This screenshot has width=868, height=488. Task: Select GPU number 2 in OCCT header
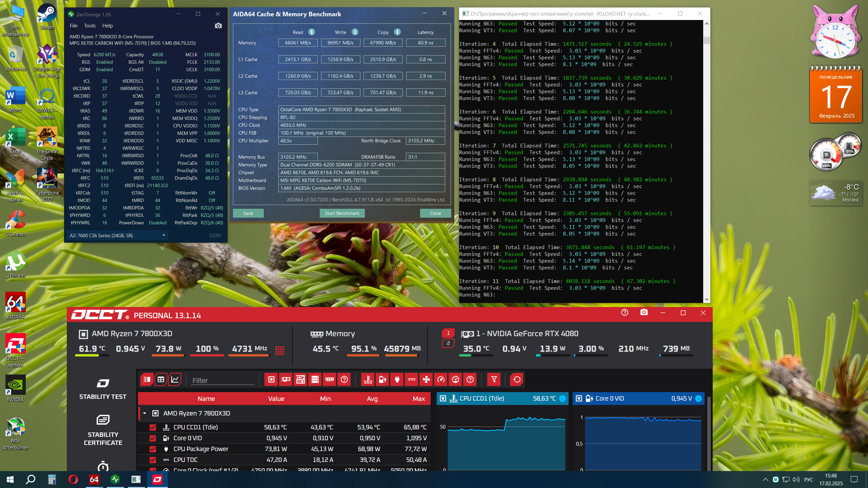(448, 343)
